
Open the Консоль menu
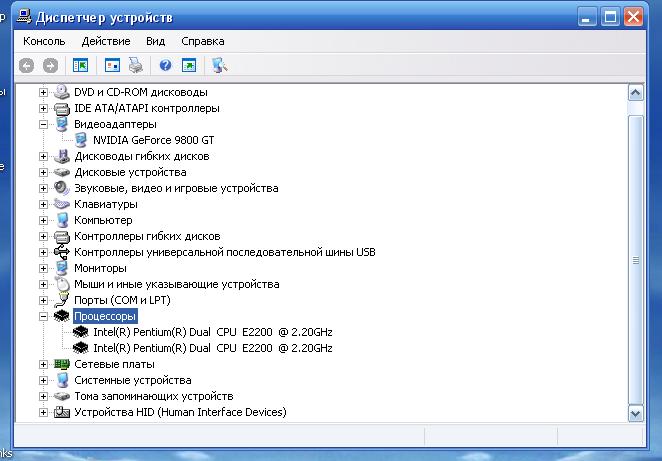(44, 41)
